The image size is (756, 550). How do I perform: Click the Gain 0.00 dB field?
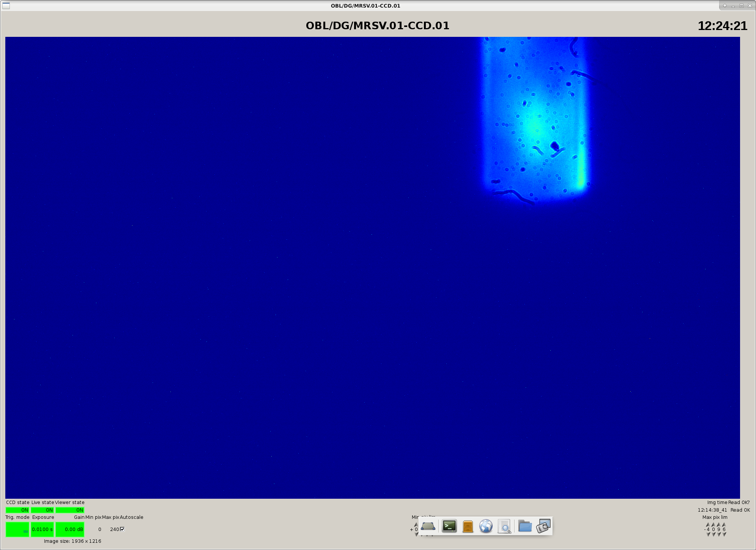70,529
